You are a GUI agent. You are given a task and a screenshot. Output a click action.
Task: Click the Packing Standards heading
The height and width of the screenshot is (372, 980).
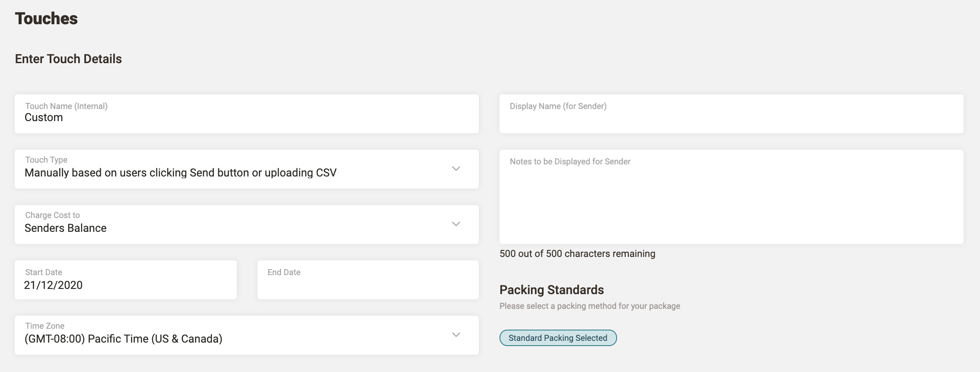pos(552,290)
